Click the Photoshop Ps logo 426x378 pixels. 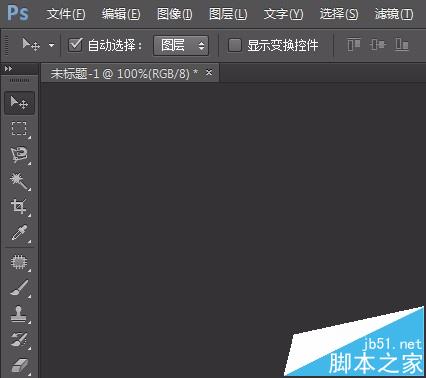18,13
